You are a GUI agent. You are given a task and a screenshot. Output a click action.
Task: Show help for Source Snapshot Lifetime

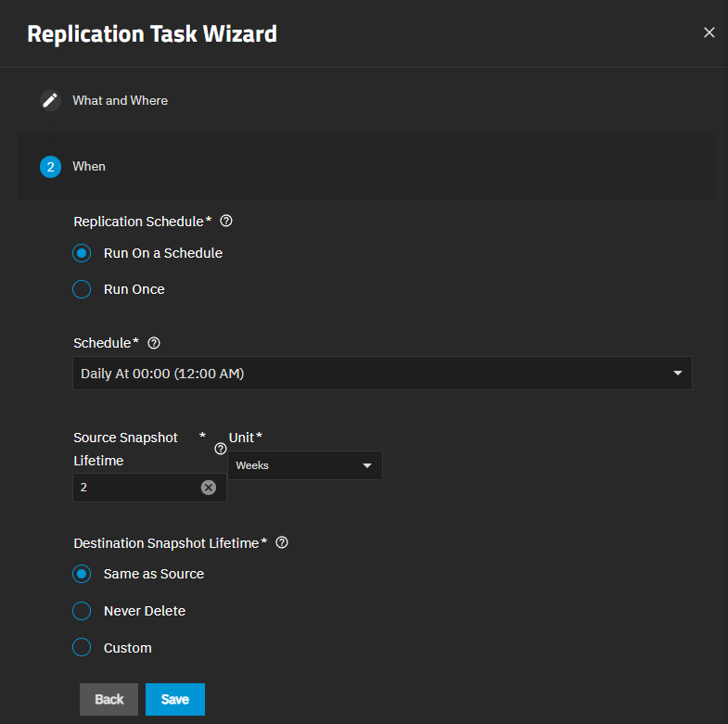point(221,449)
